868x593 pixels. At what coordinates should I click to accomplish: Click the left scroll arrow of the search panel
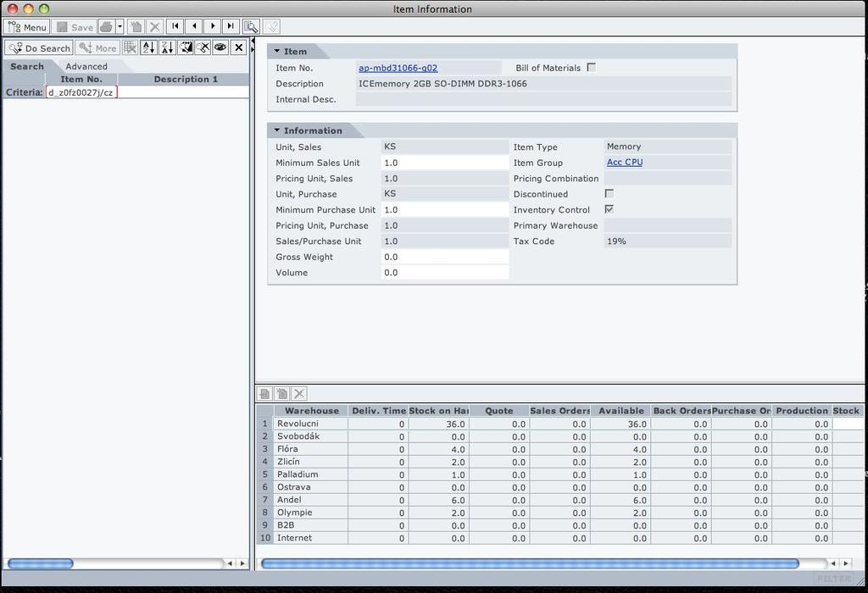(x=230, y=563)
